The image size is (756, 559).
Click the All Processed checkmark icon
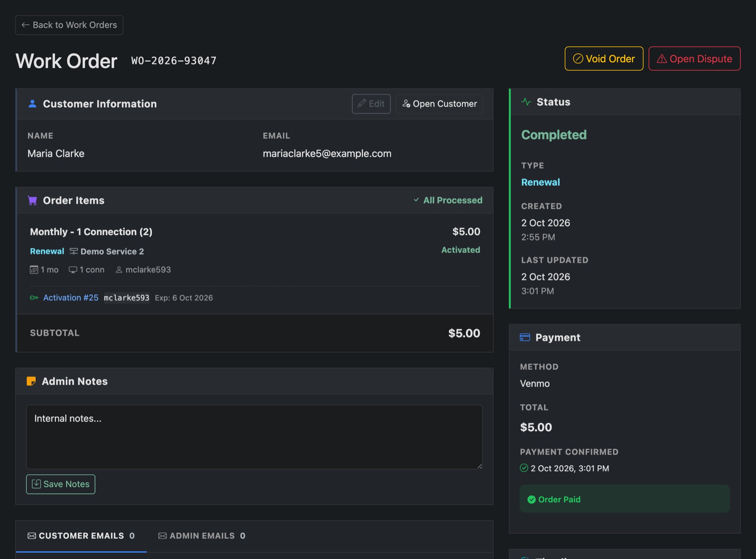click(416, 200)
